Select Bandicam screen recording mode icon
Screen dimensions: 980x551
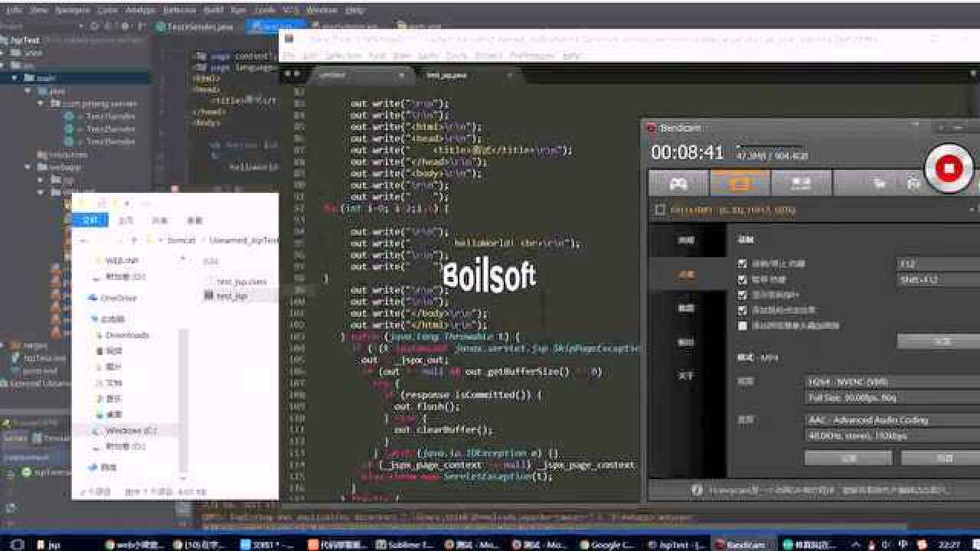(740, 184)
